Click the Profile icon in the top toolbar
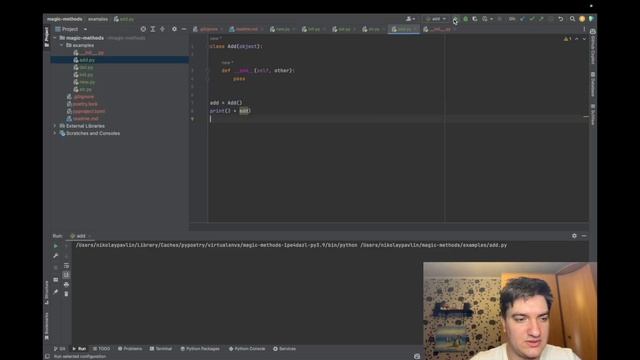Screen dimensions: 640x360 [484, 19]
